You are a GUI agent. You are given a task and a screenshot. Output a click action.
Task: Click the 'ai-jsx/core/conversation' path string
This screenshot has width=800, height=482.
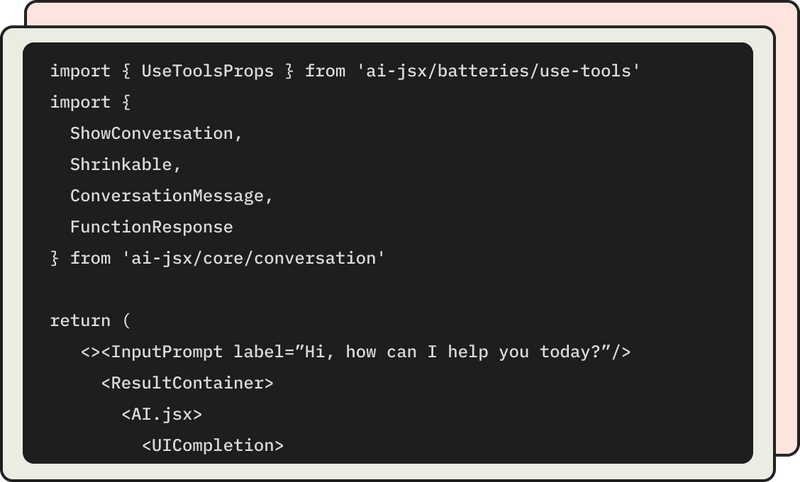click(254, 258)
